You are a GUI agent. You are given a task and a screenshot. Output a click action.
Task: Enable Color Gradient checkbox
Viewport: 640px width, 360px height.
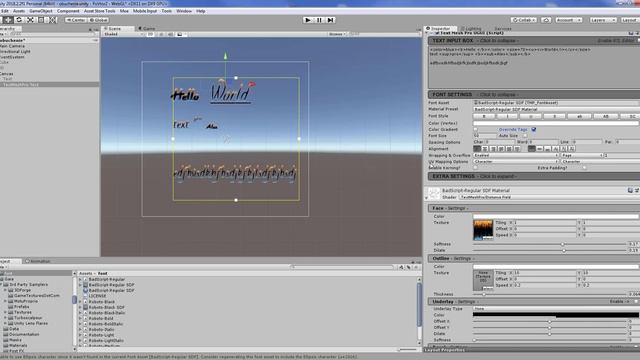pyautogui.click(x=476, y=129)
